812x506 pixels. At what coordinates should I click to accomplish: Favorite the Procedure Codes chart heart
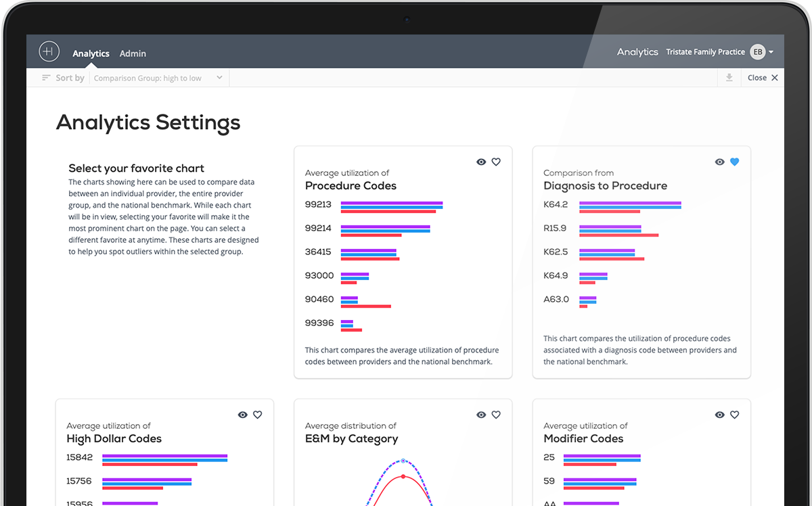[x=496, y=162]
